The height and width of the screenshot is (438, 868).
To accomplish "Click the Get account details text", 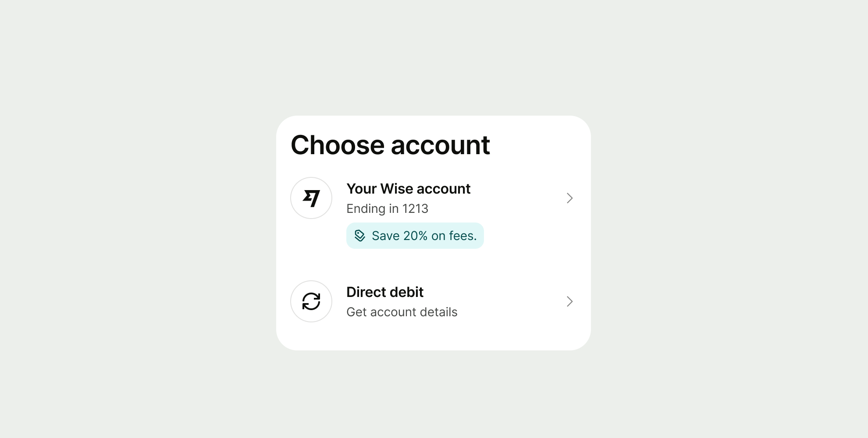I will (402, 311).
